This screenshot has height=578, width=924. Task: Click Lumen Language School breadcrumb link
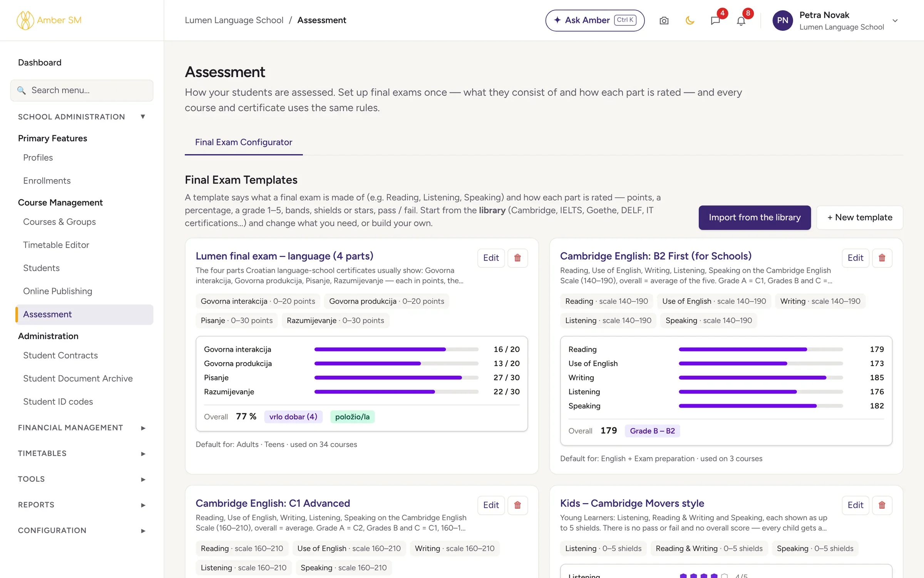pyautogui.click(x=234, y=20)
